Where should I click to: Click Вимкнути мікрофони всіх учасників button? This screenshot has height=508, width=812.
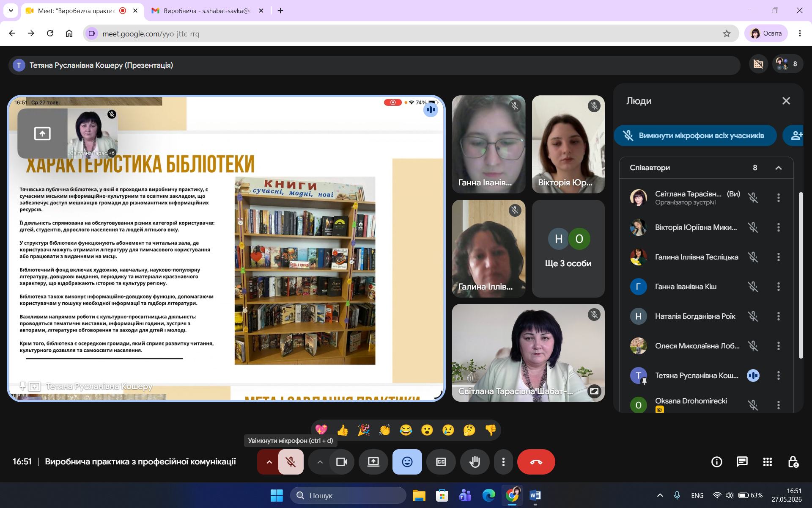coord(695,135)
